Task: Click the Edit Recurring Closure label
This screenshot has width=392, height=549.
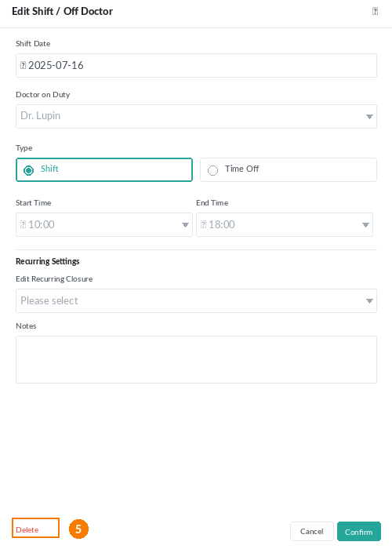Action: [54, 279]
